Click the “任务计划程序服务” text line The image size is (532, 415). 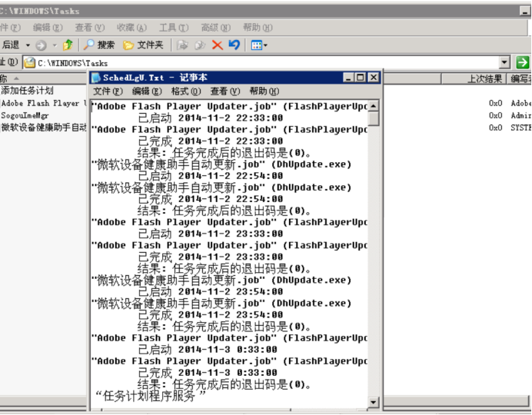click(151, 396)
